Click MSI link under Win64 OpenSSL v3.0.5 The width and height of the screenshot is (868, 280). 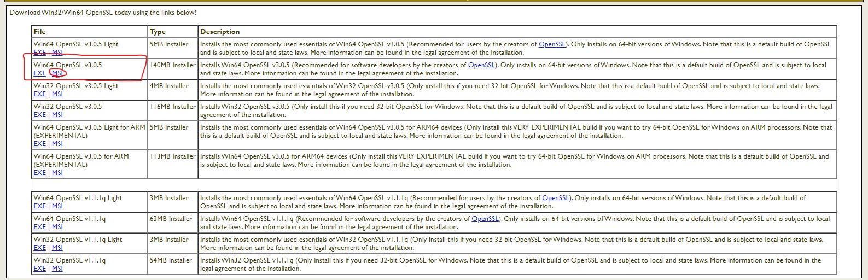coord(57,73)
